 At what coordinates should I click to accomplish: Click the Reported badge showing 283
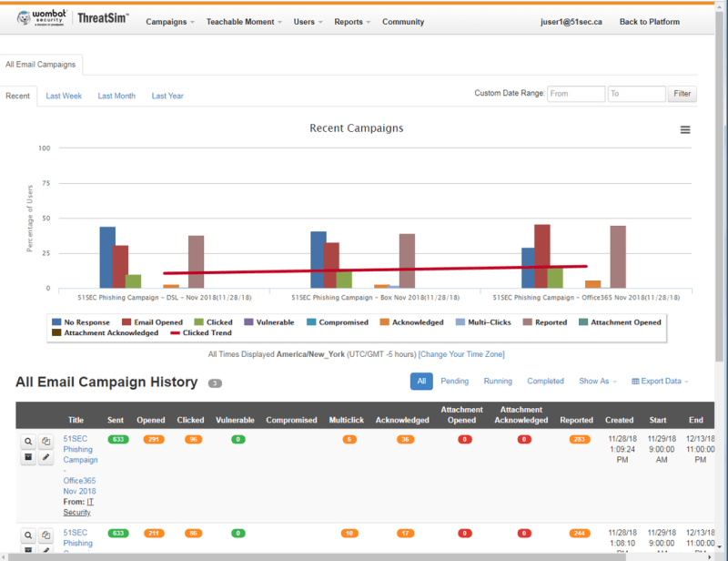(580, 439)
